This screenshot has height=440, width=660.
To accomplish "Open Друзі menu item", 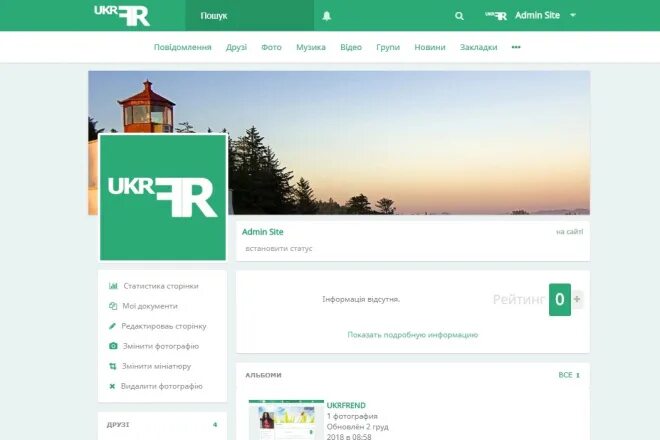I will pos(236,47).
